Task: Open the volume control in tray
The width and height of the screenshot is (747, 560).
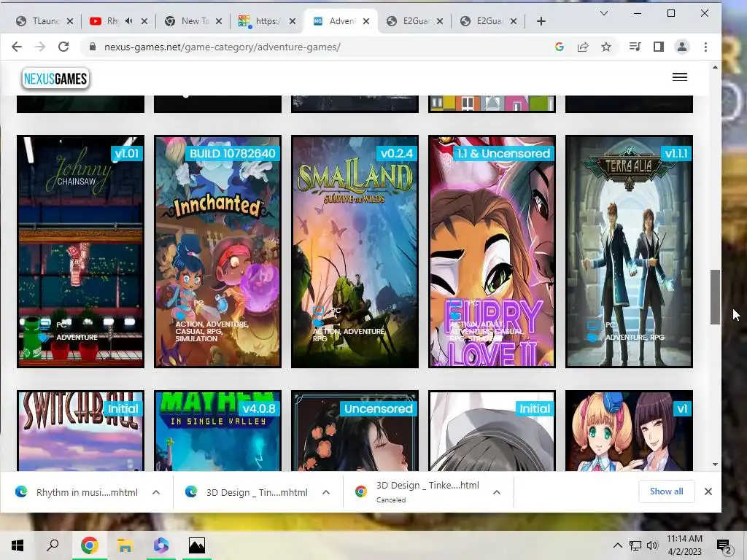Action: [x=652, y=545]
